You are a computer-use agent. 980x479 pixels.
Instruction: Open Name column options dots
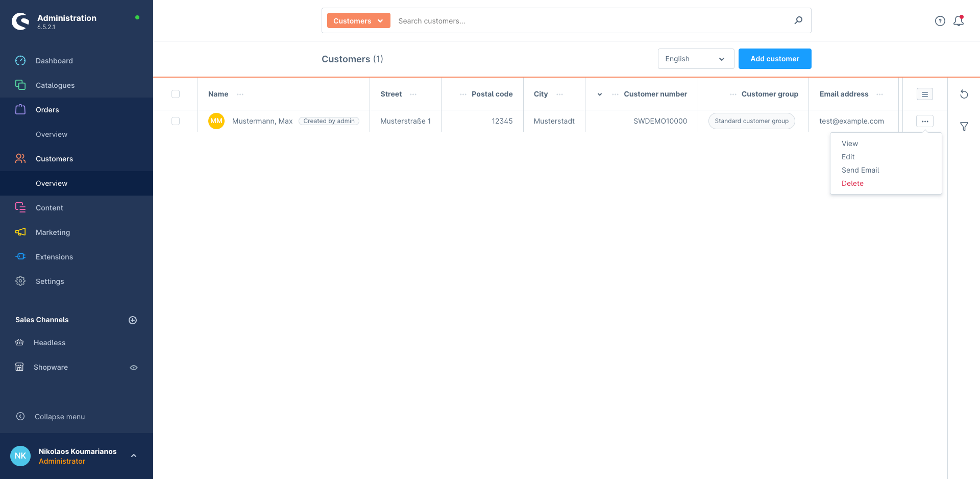[240, 94]
